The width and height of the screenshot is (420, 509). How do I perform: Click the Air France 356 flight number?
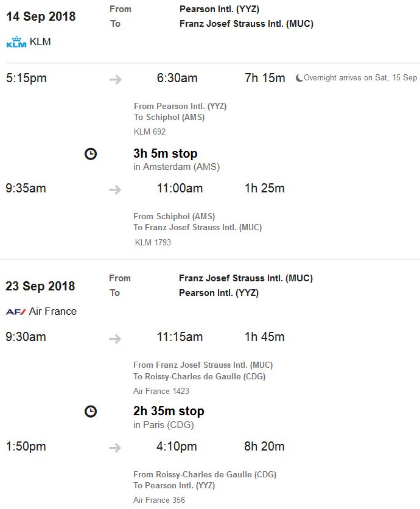point(159,500)
